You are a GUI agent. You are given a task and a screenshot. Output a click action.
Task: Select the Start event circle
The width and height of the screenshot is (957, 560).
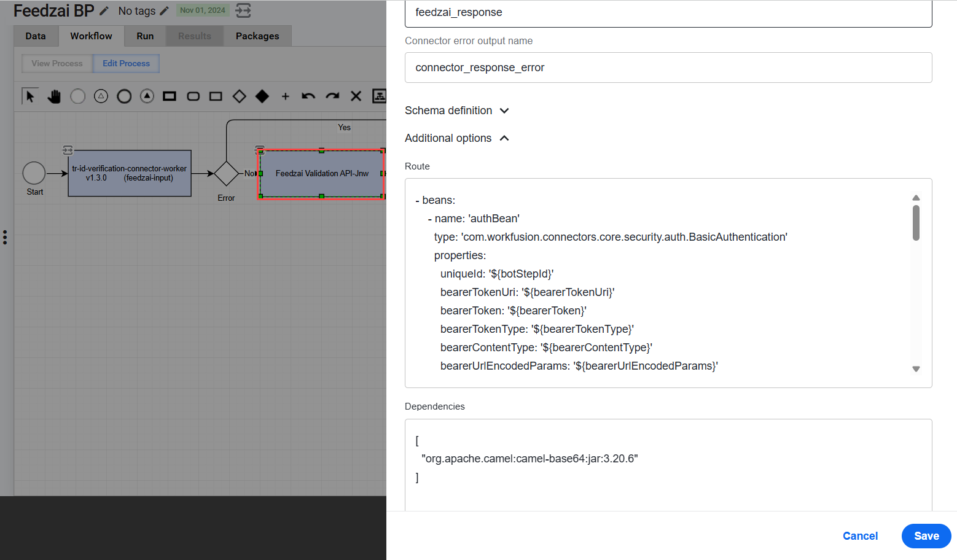tap(34, 173)
